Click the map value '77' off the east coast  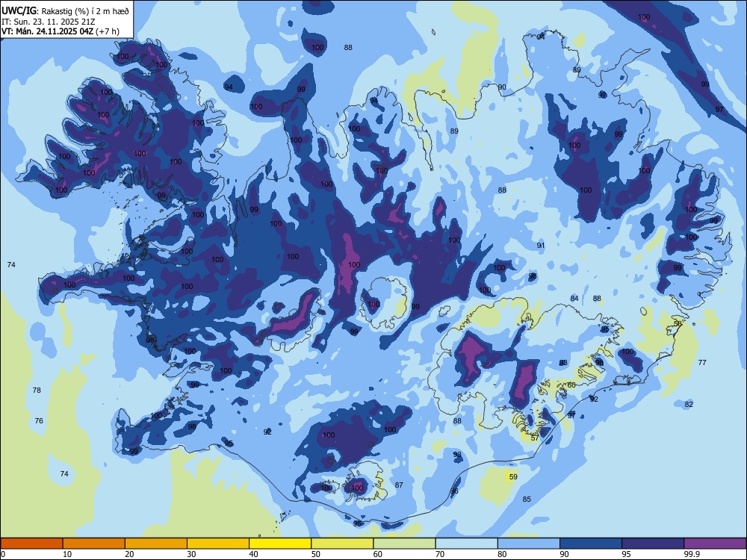click(702, 362)
